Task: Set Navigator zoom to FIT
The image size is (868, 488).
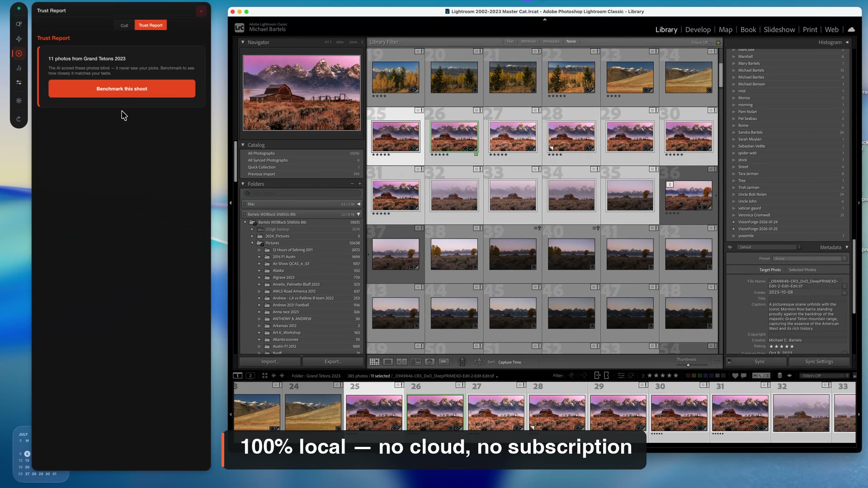Action: coord(328,42)
